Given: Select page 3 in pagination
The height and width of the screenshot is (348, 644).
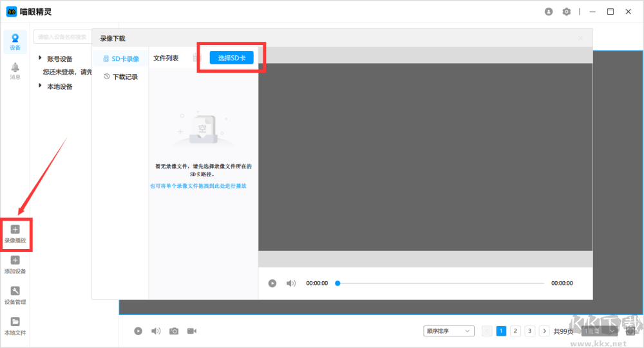Looking at the screenshot, I should (x=530, y=331).
